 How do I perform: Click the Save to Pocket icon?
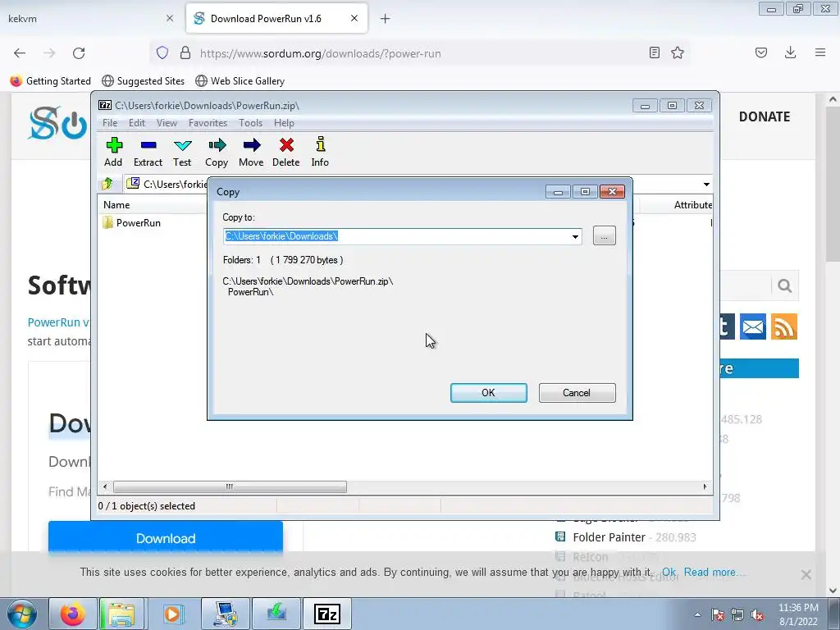pyautogui.click(x=760, y=52)
